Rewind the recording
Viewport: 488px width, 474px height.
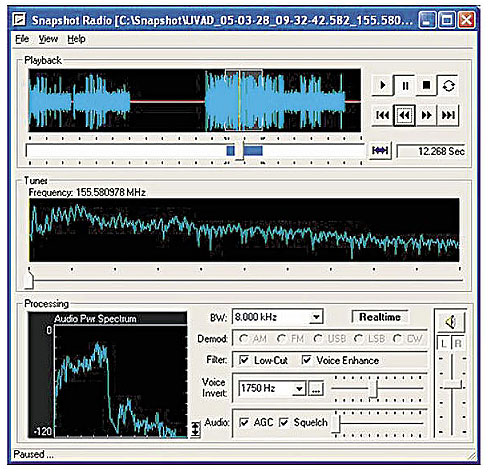(x=404, y=115)
